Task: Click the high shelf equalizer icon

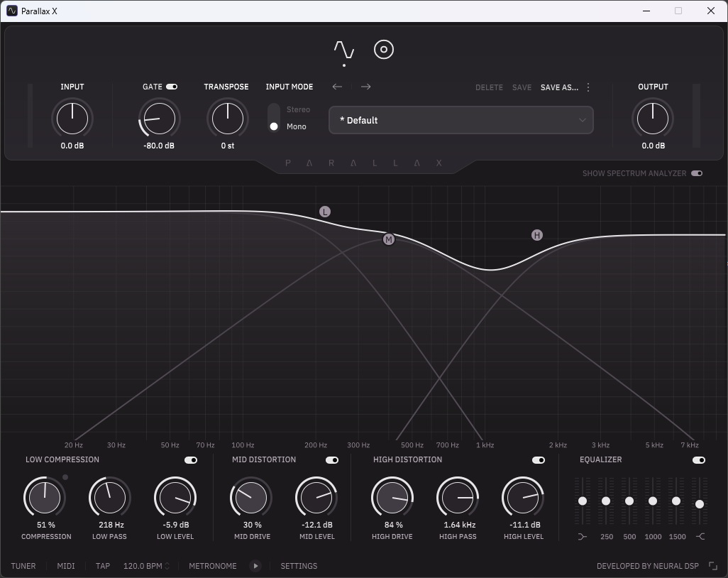Action: coord(700,537)
